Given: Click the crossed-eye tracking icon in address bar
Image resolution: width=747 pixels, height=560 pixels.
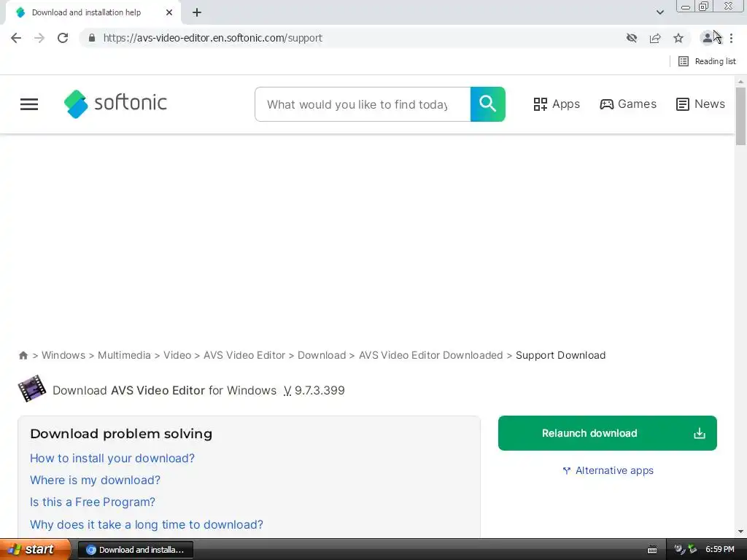Looking at the screenshot, I should 632,38.
